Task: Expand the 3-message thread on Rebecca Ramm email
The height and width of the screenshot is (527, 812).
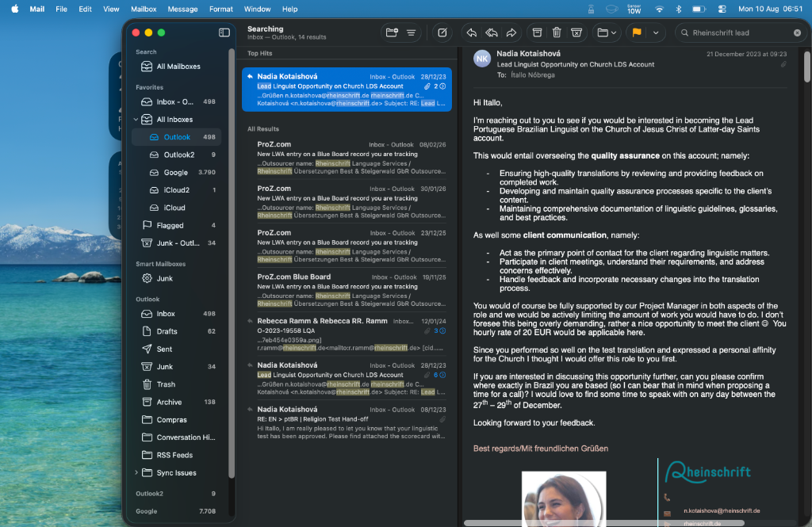Action: 440,330
